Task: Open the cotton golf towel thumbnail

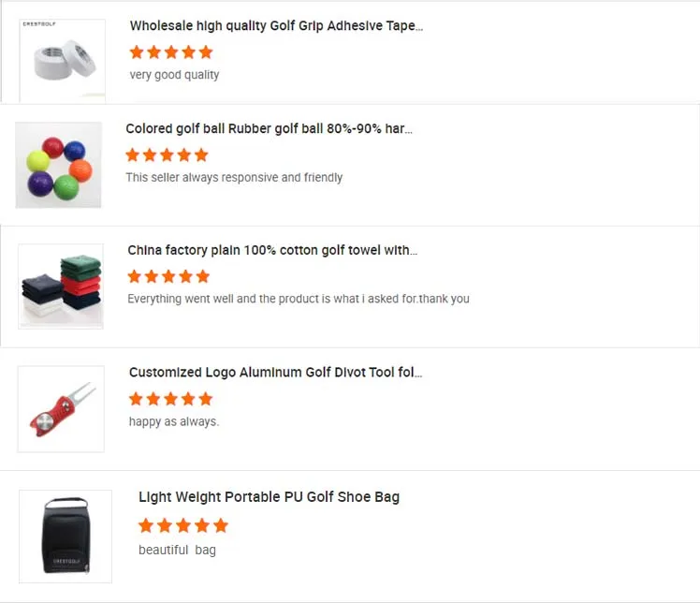Action: tap(61, 287)
